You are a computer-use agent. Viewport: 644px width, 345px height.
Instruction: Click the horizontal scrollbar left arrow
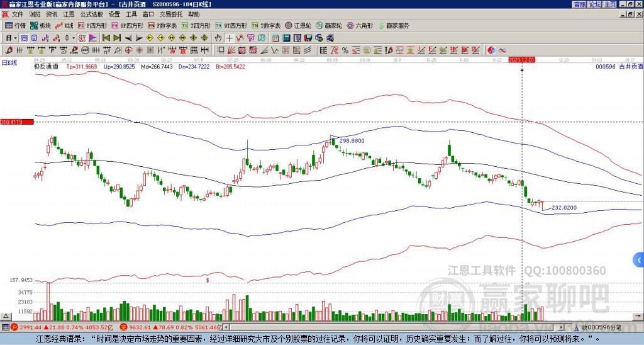coord(226,327)
